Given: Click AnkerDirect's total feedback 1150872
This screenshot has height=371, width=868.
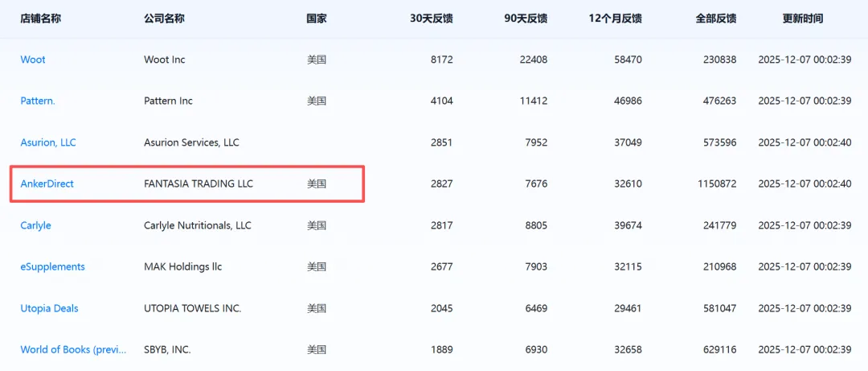Looking at the screenshot, I should pyautogui.click(x=718, y=183).
